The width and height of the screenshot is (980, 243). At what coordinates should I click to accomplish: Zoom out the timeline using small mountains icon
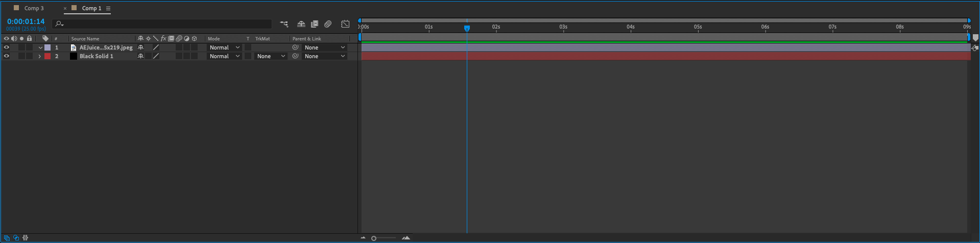(x=363, y=238)
